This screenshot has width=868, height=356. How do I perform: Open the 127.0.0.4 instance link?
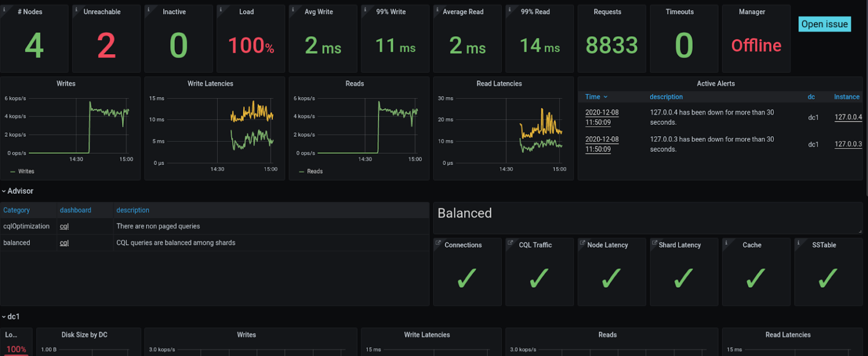(848, 118)
